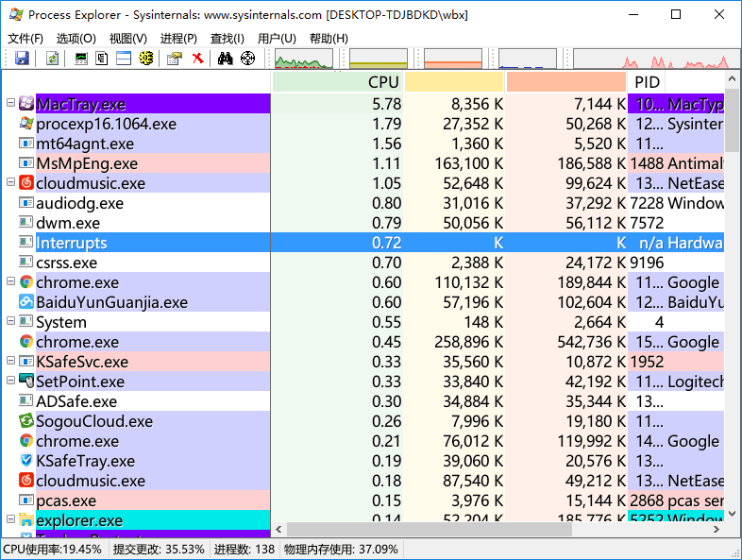
Task: Collapse the chrome.exe 110,132 K tree node
Action: pos(10,281)
